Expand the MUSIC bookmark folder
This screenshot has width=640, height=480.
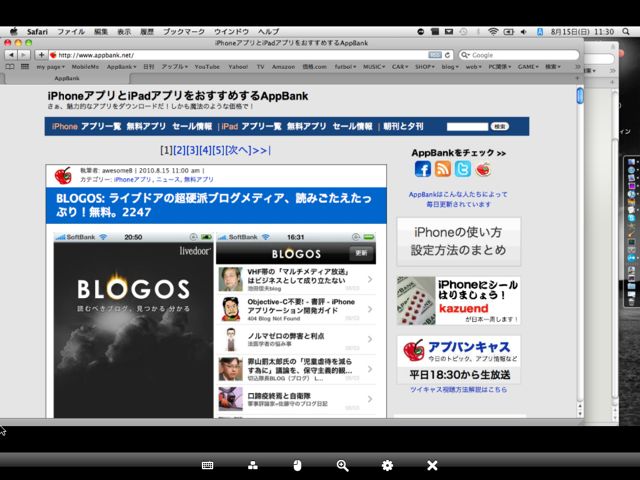373,67
